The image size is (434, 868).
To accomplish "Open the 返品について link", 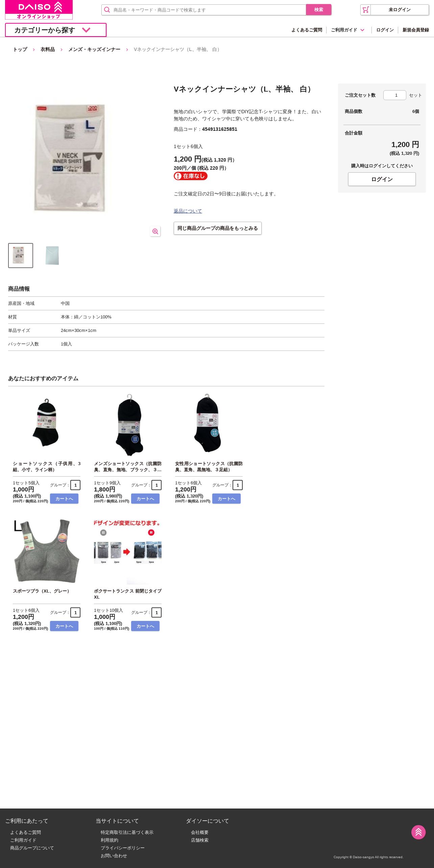I will coord(188,211).
